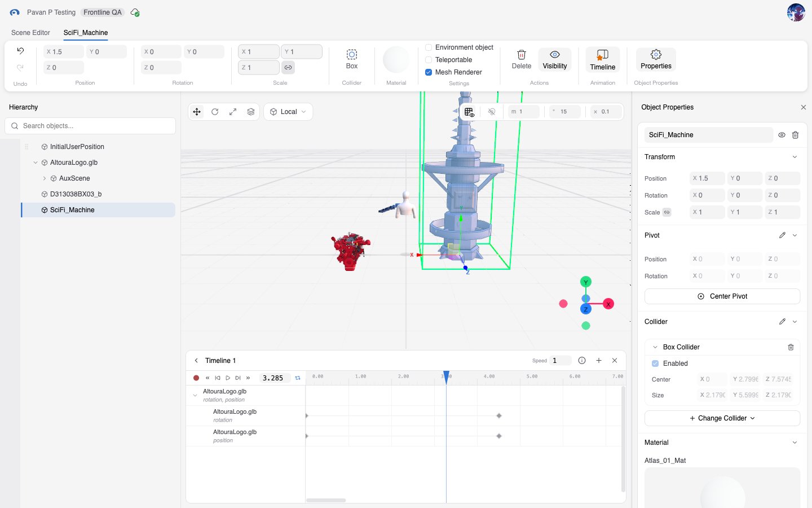Toggle timeline loop icon
812x508 pixels.
[298, 378]
